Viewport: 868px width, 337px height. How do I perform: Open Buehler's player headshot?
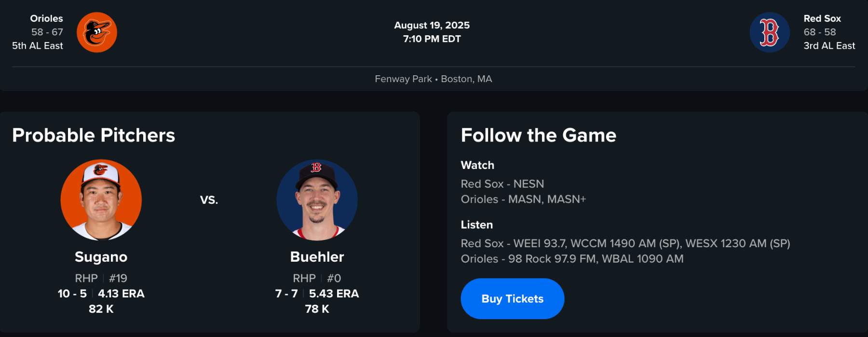[x=317, y=200]
